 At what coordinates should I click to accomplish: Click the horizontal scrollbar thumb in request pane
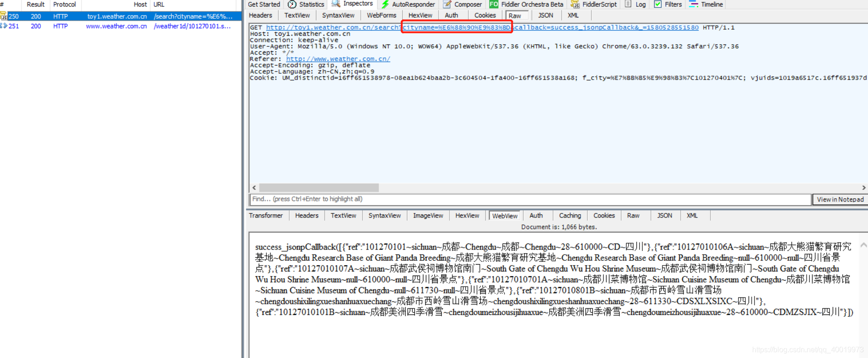(319, 188)
